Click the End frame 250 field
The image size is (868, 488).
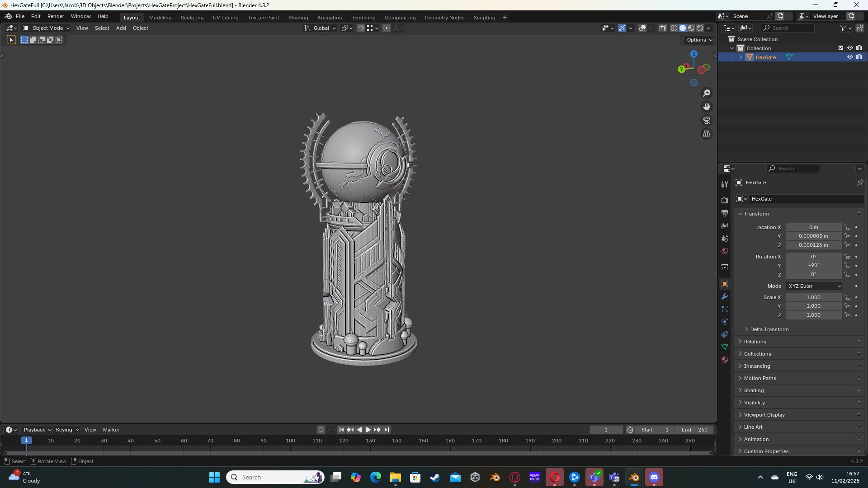(695, 430)
